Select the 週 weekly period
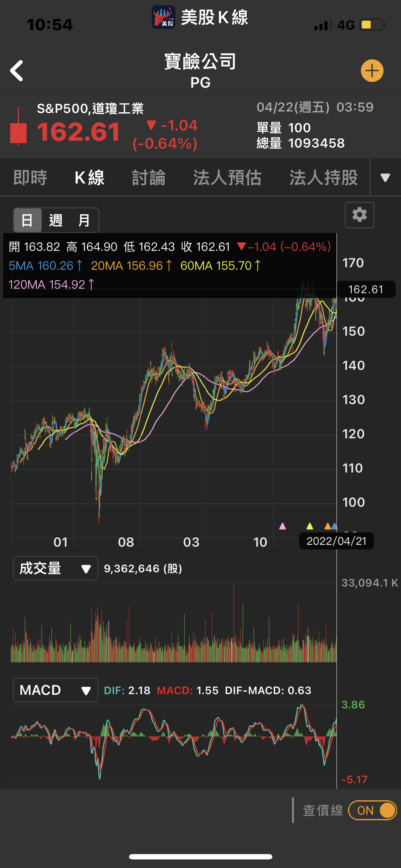 [x=56, y=220]
